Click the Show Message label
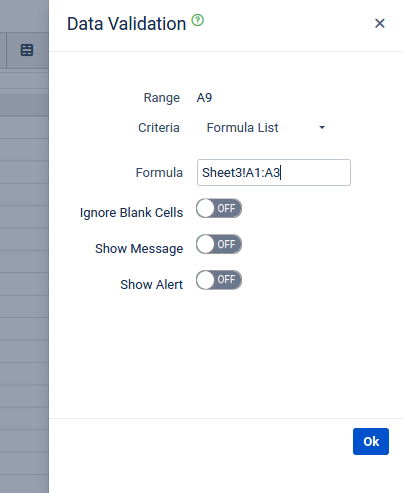The height and width of the screenshot is (493, 403). [x=139, y=249]
